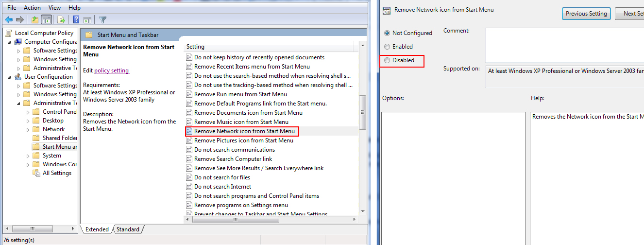Select 'Do not keep history of recently opened documents'
This screenshot has width=644, height=245.
259,57
